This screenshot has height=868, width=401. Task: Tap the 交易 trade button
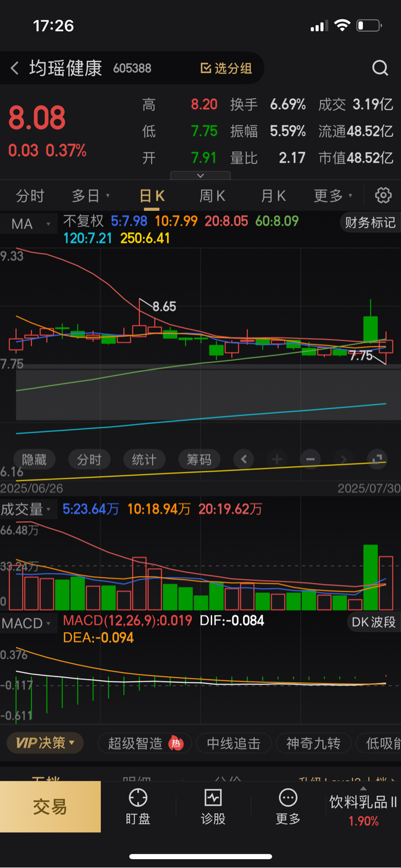[x=50, y=806]
